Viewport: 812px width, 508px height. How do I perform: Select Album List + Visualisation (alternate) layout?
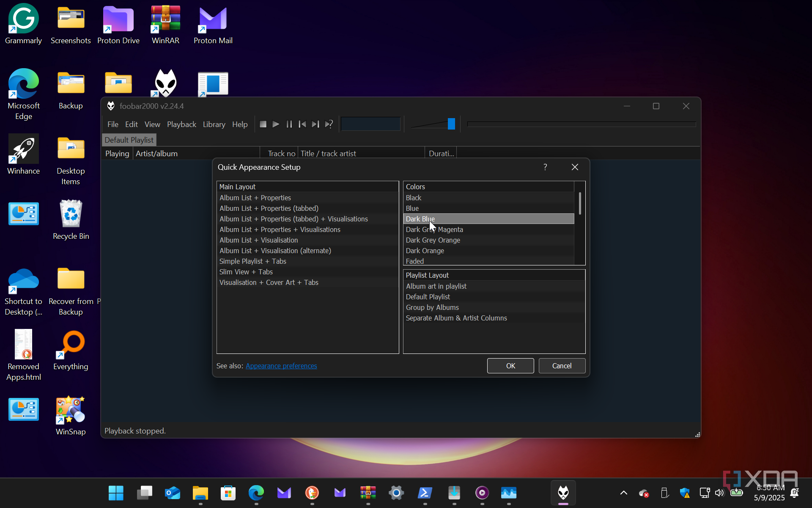[x=307, y=251]
